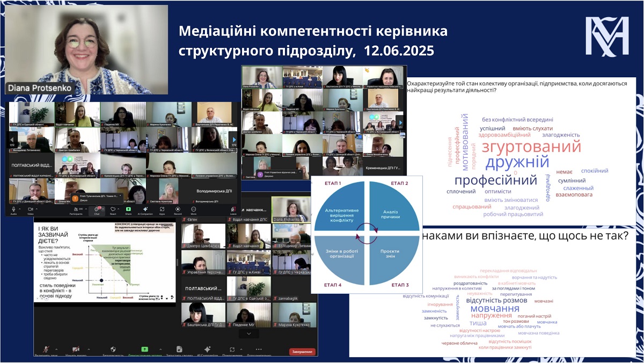Close 'From Управління відомчих реф...' chat popup

300,172
